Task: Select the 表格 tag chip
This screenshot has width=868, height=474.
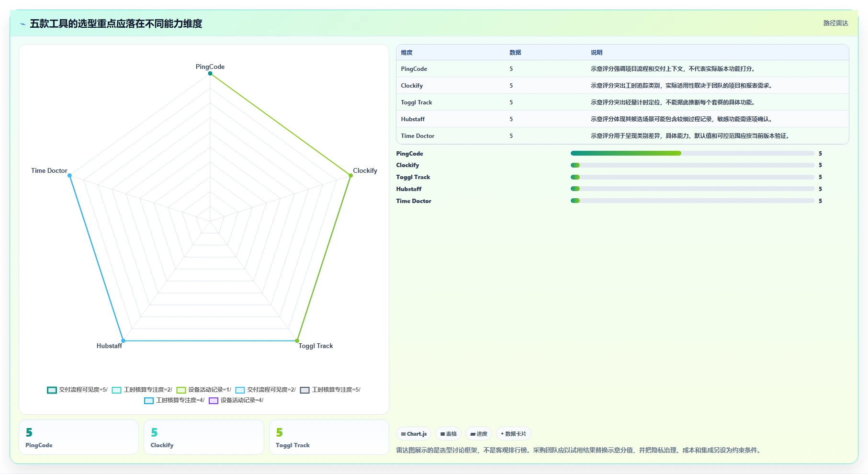Action: (448, 434)
